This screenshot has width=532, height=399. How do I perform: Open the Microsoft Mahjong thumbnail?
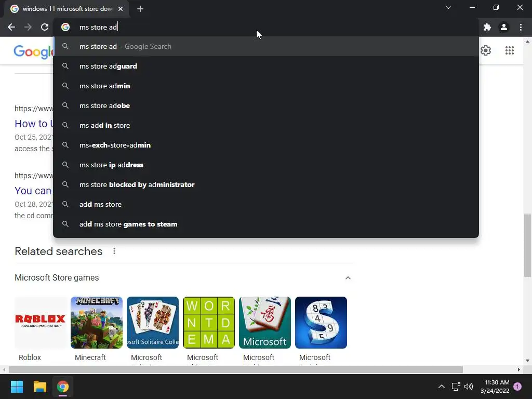pos(265,323)
